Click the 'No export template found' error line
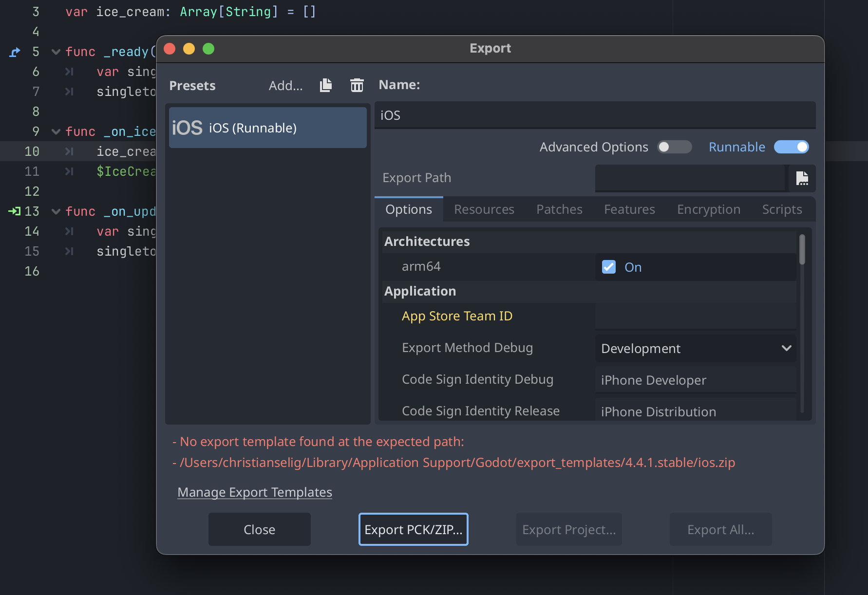 [x=318, y=442]
